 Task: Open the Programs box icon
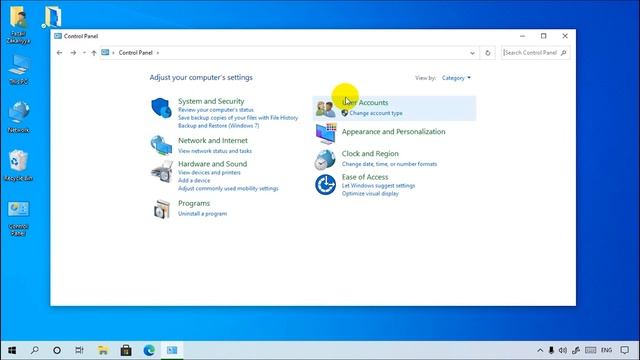162,209
